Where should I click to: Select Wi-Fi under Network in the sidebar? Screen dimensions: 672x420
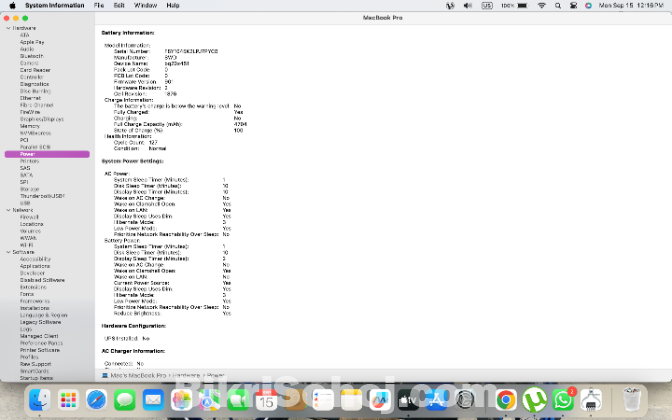[x=26, y=245]
